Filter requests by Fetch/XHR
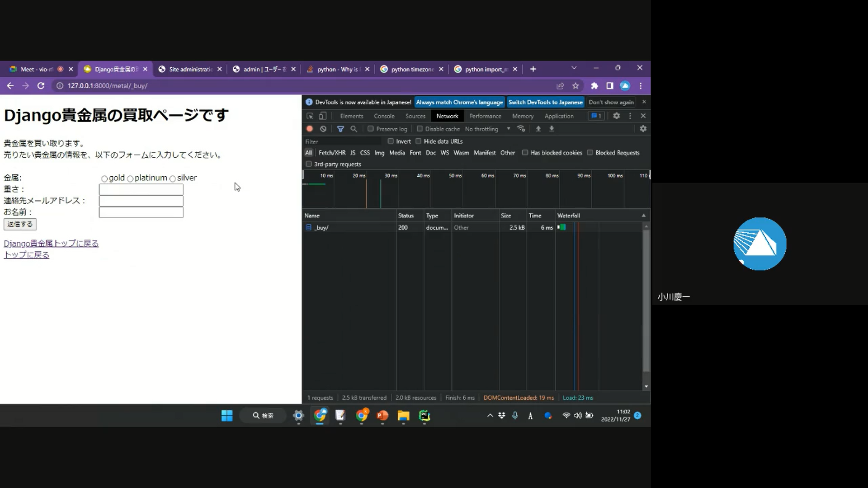Viewport: 868px width, 488px height. click(332, 153)
